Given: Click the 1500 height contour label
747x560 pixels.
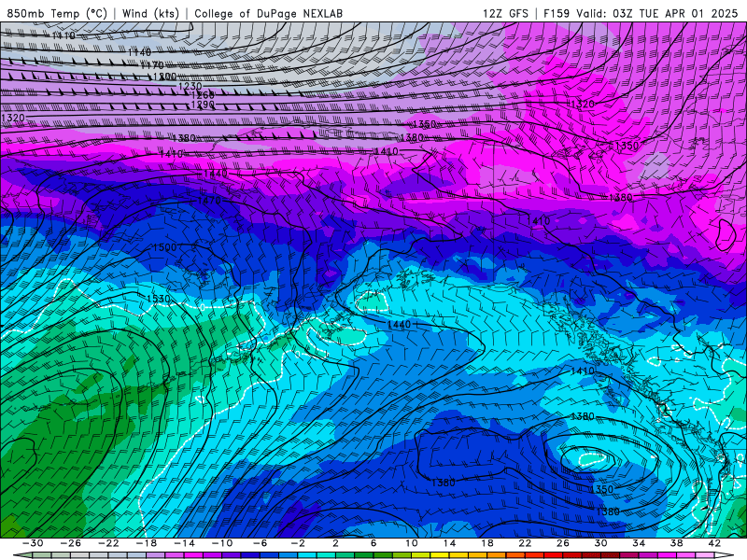Looking at the screenshot, I should [x=164, y=247].
